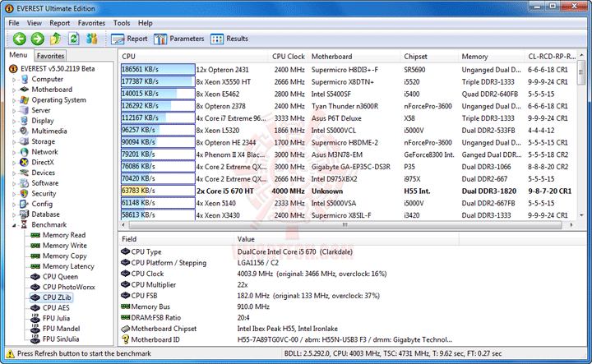Select the Config icon in tree
The width and height of the screenshot is (592, 364).
point(24,204)
